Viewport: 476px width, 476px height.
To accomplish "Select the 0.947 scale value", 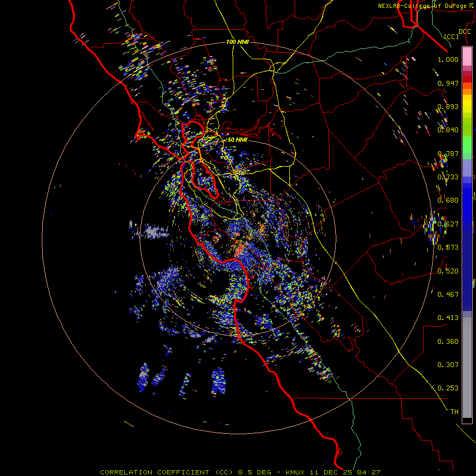I will (448, 83).
